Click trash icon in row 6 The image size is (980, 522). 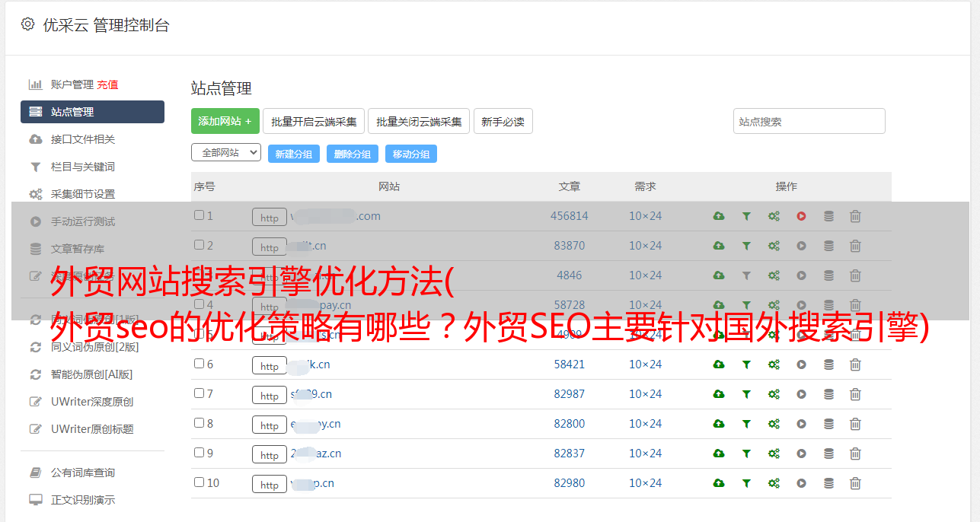click(855, 364)
